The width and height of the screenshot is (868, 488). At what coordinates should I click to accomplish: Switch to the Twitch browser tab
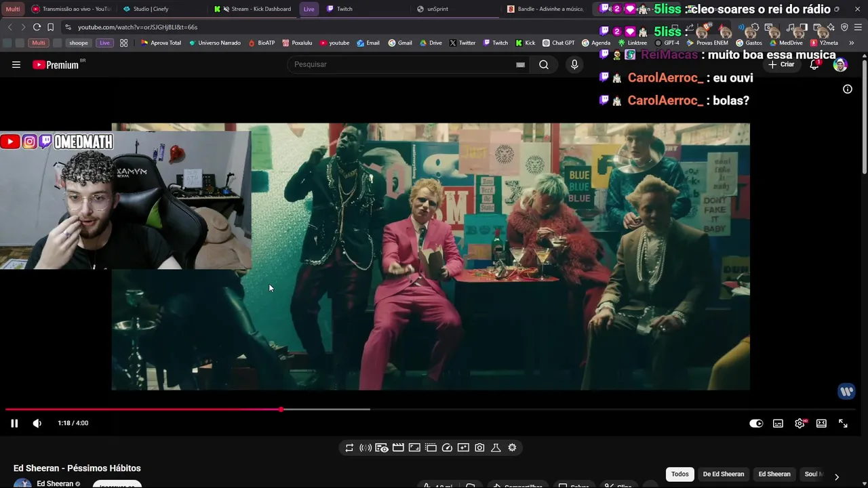pyautogui.click(x=365, y=9)
